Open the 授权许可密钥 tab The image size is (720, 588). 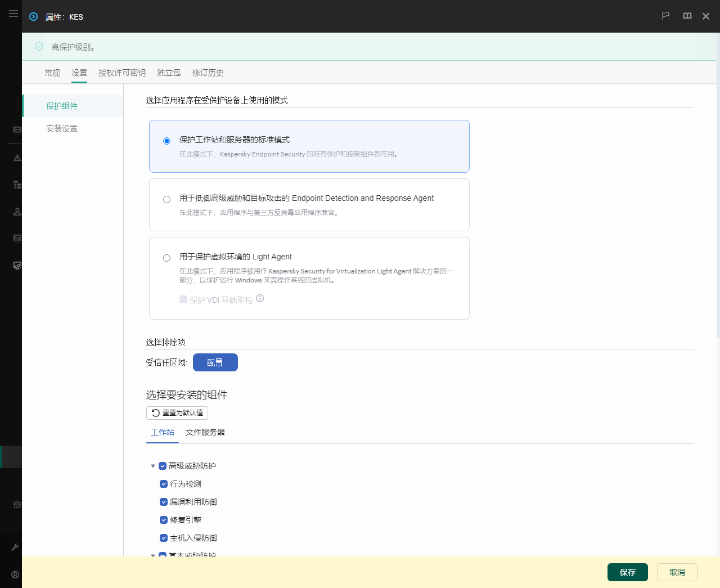pos(121,73)
